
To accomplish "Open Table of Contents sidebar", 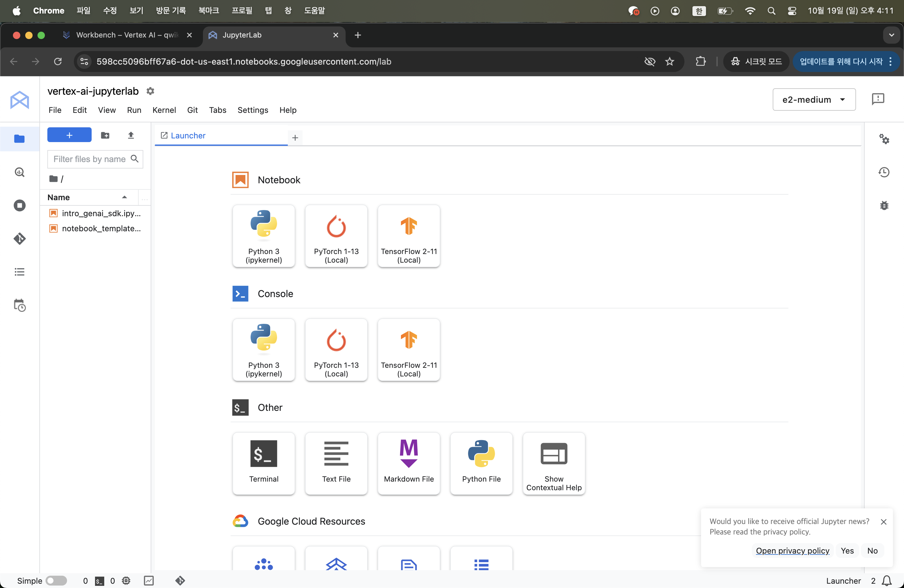I will (19, 272).
